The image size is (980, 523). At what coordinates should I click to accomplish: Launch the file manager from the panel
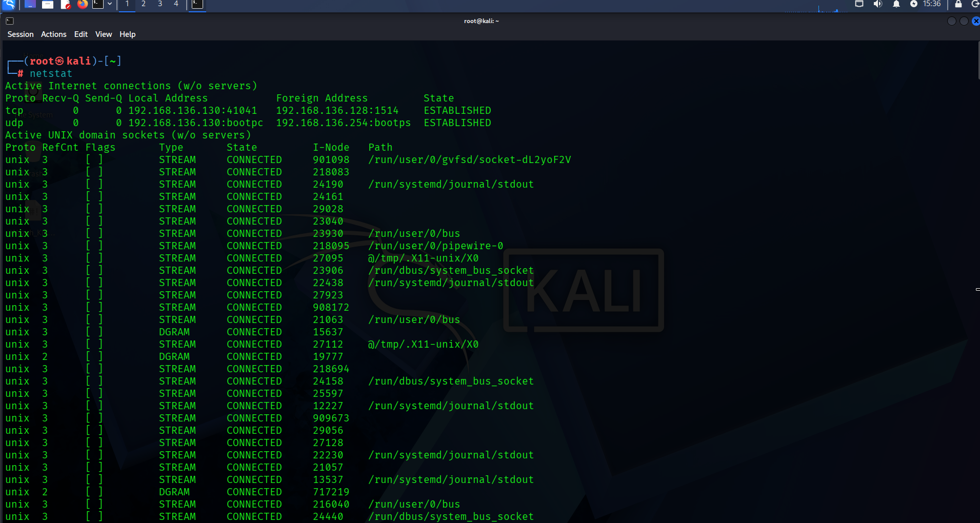click(x=48, y=5)
